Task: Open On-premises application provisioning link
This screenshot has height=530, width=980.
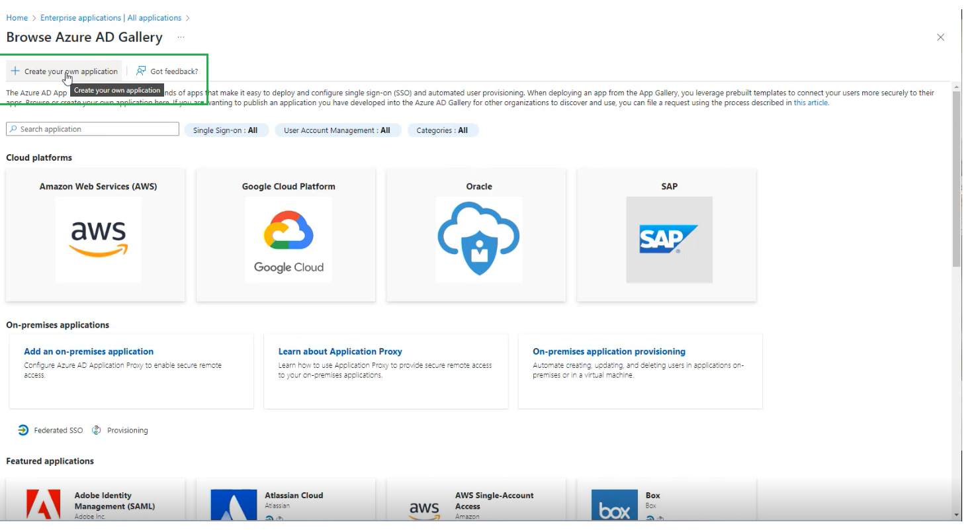Action: pos(609,351)
